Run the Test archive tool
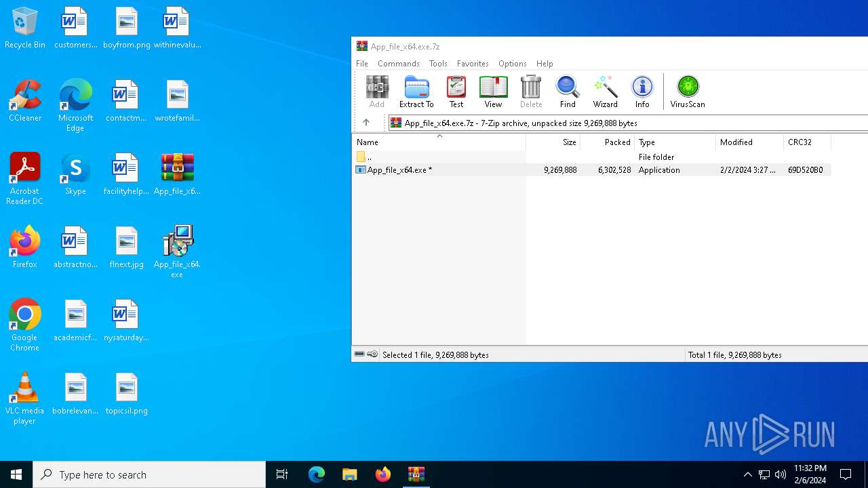868x488 pixels. coord(456,91)
